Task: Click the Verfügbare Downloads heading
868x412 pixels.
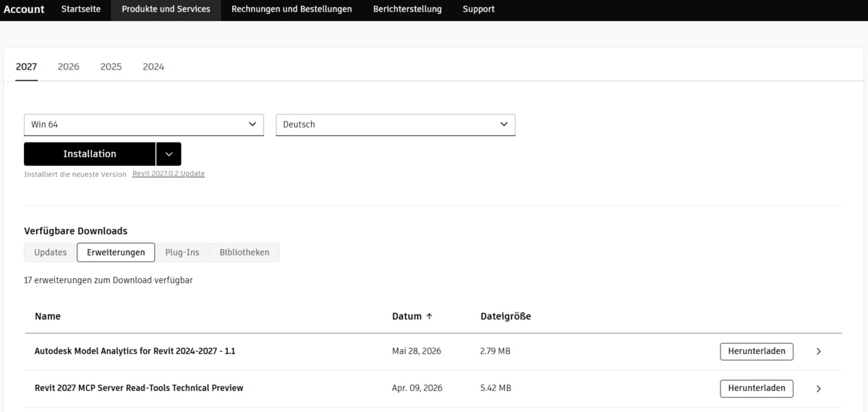Action: coord(76,231)
